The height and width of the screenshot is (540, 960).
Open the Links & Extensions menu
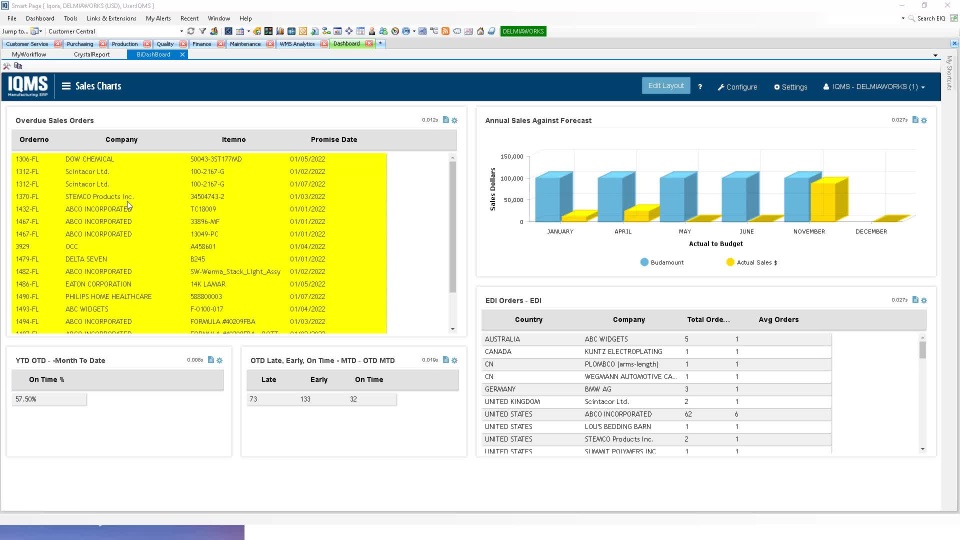pos(111,18)
